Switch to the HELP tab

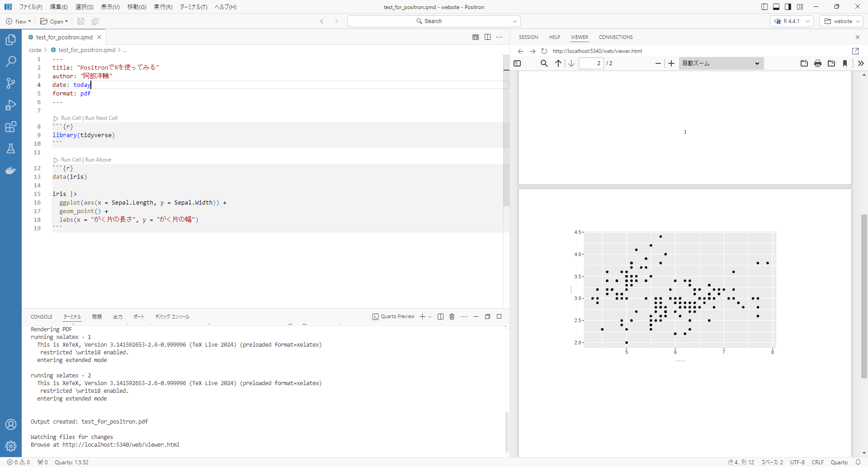pos(554,37)
